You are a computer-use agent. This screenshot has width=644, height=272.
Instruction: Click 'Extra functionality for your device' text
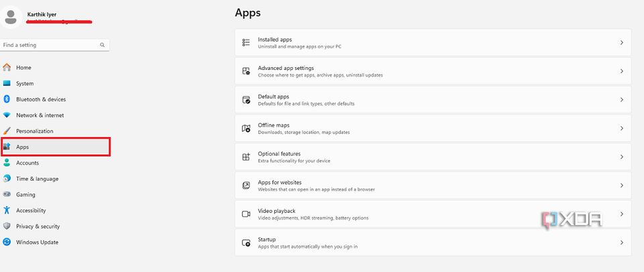tap(294, 161)
